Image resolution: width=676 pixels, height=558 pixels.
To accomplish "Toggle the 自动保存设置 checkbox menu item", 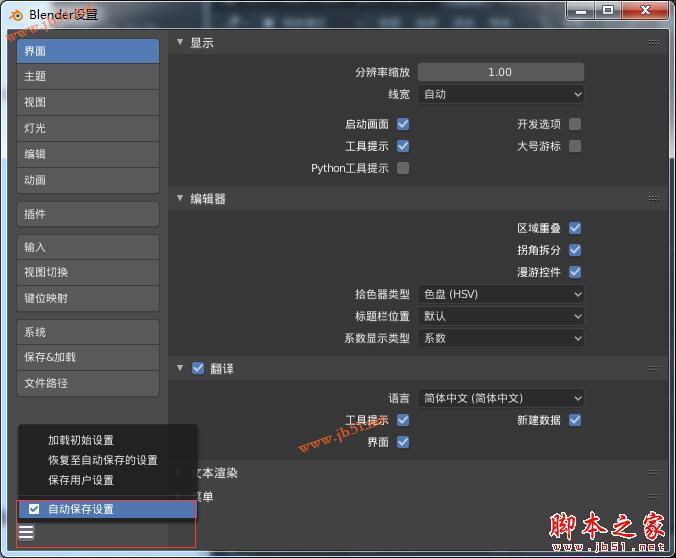I will click(107, 509).
